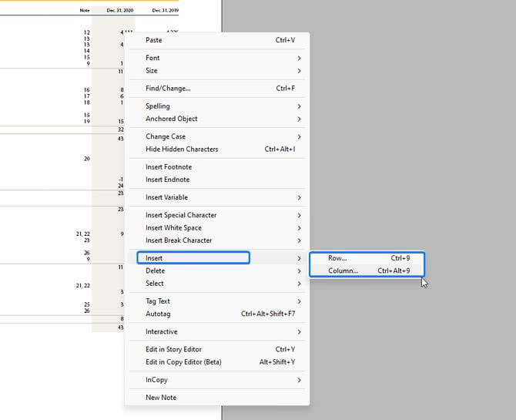This screenshot has height=420, width=516.
Task: Select New Note at menu bottom
Action: click(x=161, y=398)
